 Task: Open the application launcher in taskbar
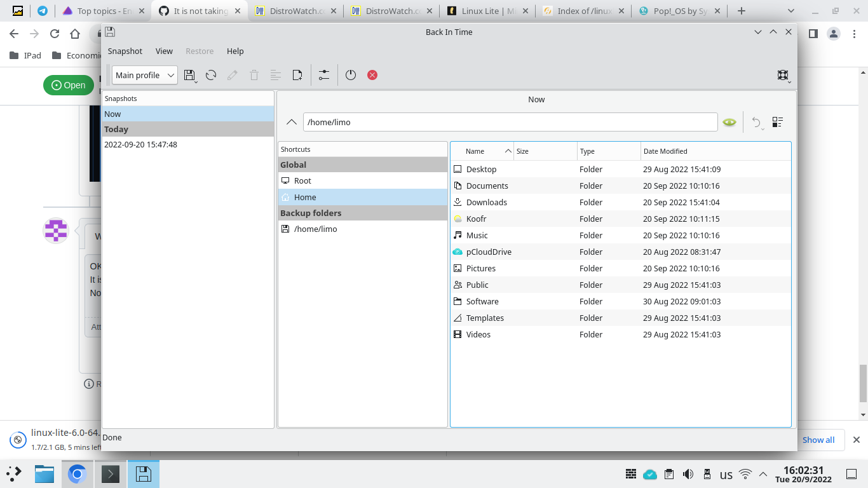click(14, 473)
